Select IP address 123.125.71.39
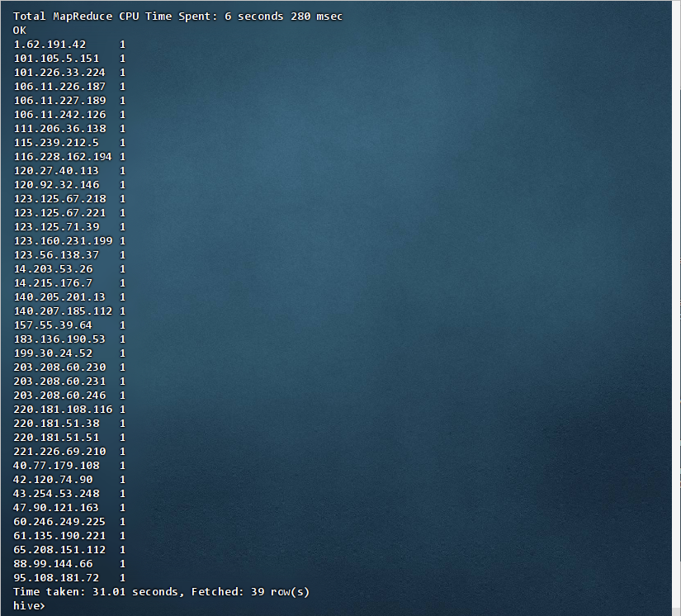The image size is (681, 616). point(56,227)
